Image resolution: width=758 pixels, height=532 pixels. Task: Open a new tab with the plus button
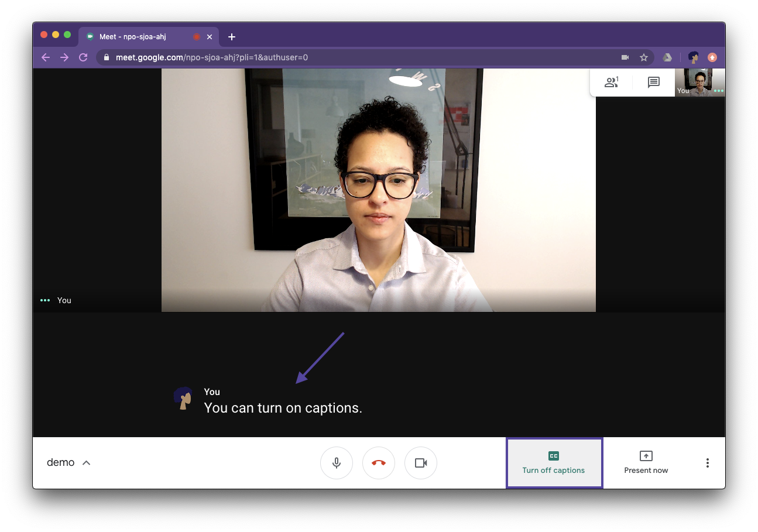click(231, 36)
